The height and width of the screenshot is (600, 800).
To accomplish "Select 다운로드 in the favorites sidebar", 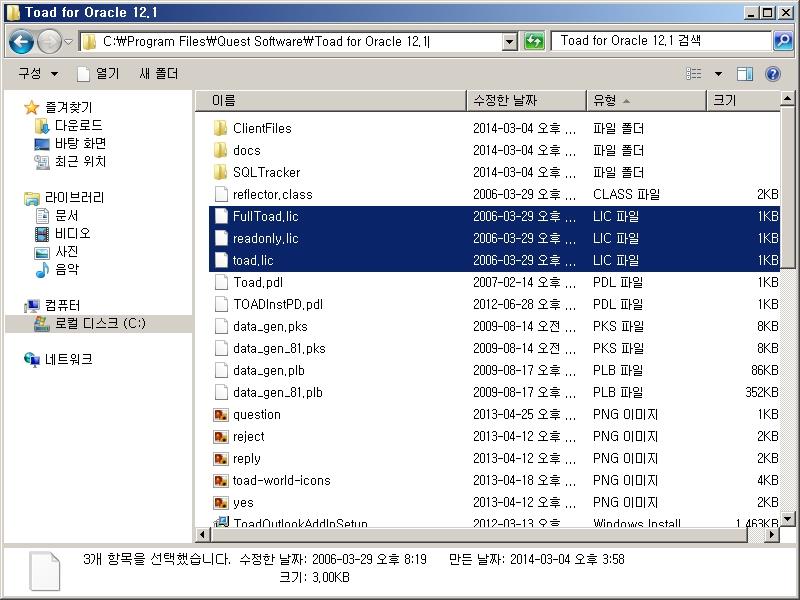I will click(78, 125).
